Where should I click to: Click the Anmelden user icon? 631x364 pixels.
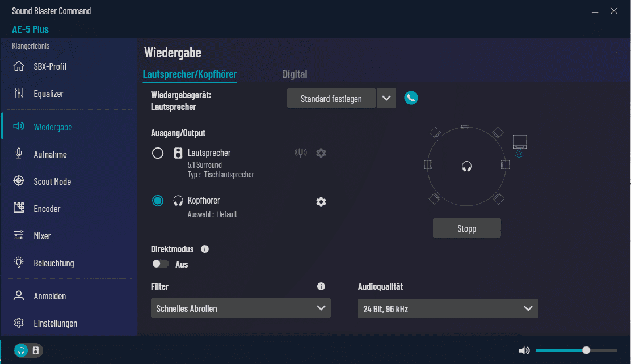(x=19, y=295)
